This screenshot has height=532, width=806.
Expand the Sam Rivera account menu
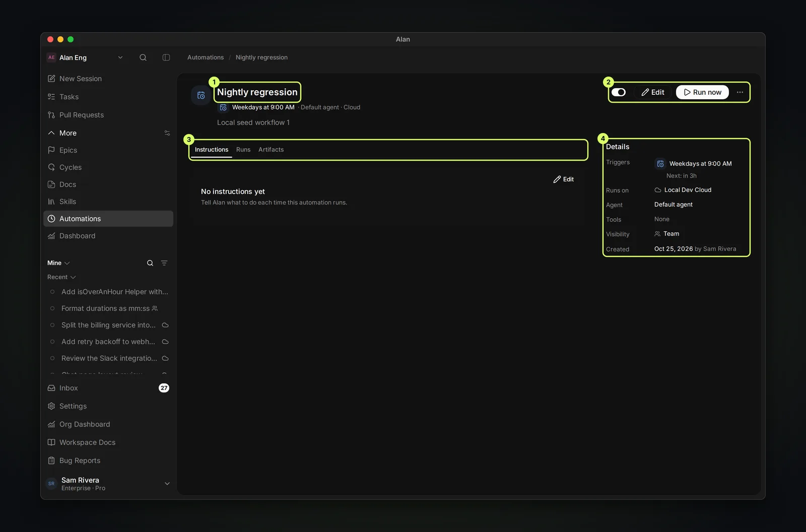108,484
